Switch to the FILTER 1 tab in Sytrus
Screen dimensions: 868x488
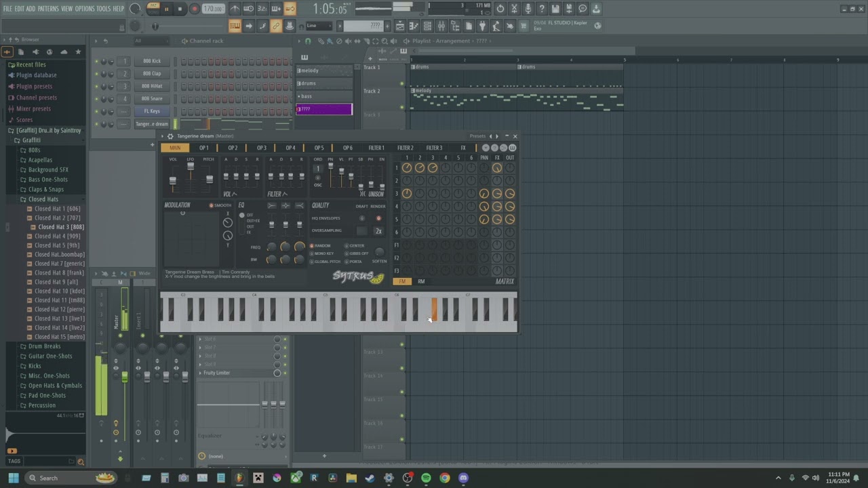[x=376, y=148]
